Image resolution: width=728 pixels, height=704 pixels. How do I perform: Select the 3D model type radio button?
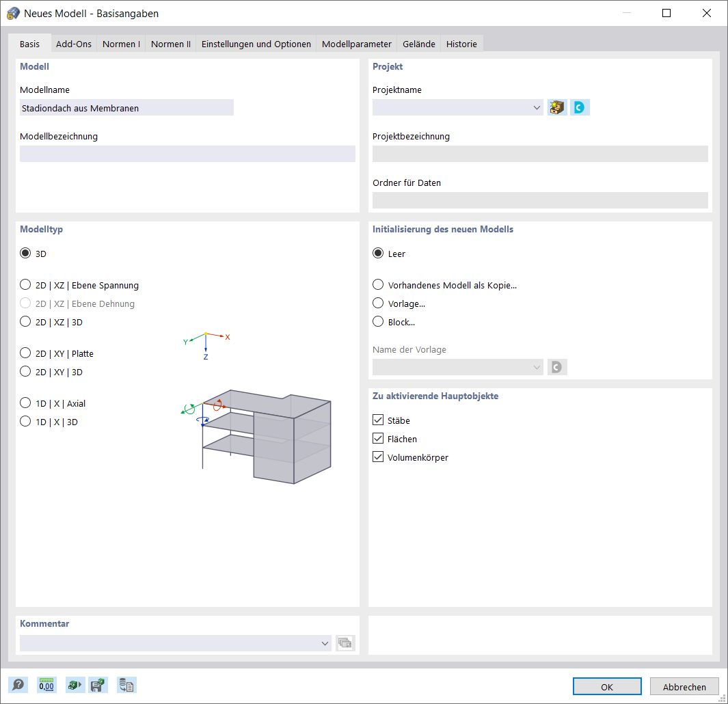(x=25, y=253)
